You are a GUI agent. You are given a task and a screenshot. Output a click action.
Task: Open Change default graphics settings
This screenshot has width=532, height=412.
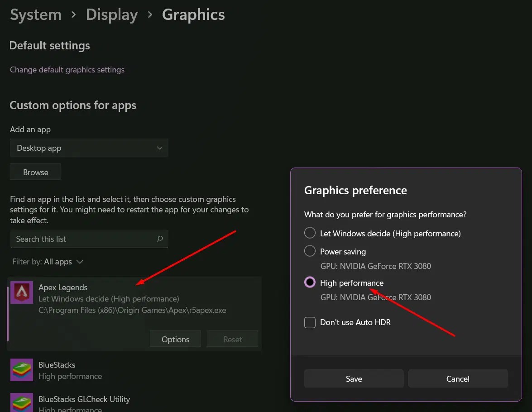point(67,70)
